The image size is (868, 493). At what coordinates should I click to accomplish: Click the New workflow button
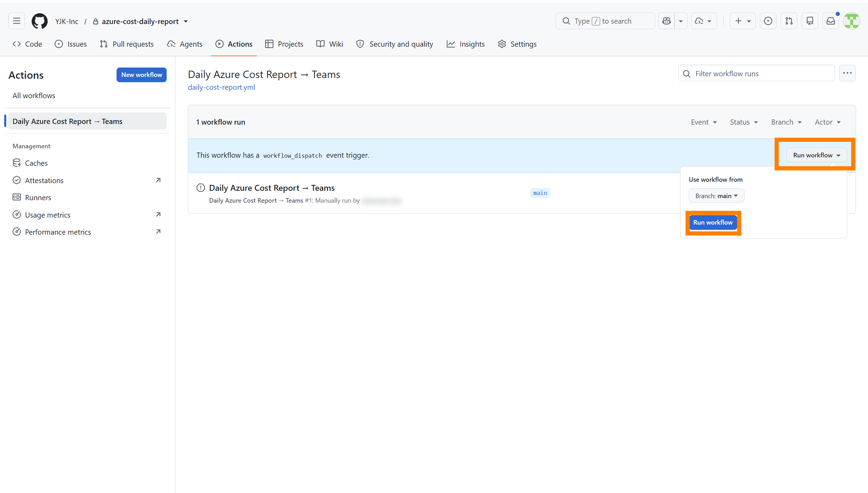[142, 75]
